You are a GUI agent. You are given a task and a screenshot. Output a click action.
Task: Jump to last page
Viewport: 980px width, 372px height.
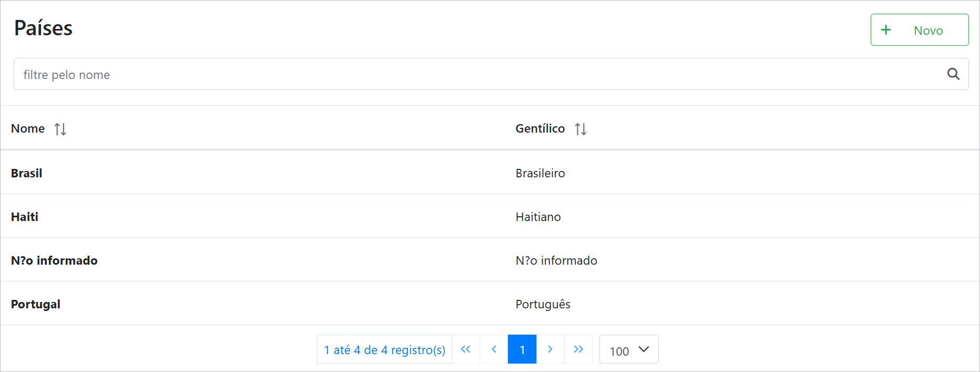tap(578, 349)
